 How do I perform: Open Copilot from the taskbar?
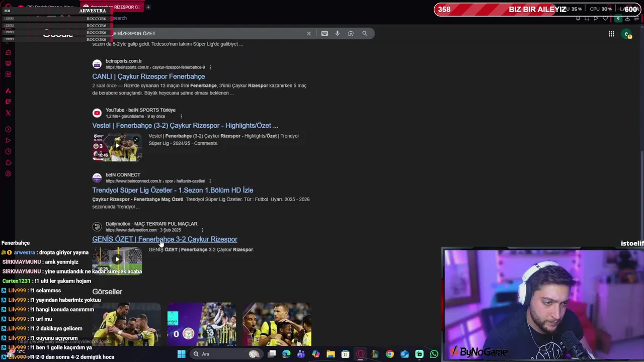[315, 354]
